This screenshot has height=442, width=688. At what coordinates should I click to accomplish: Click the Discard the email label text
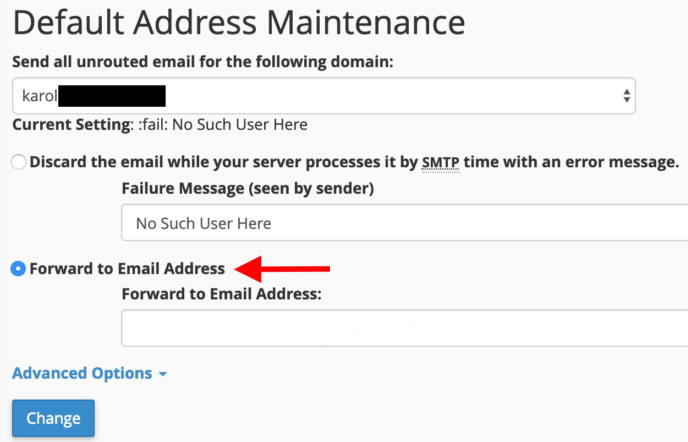(354, 162)
